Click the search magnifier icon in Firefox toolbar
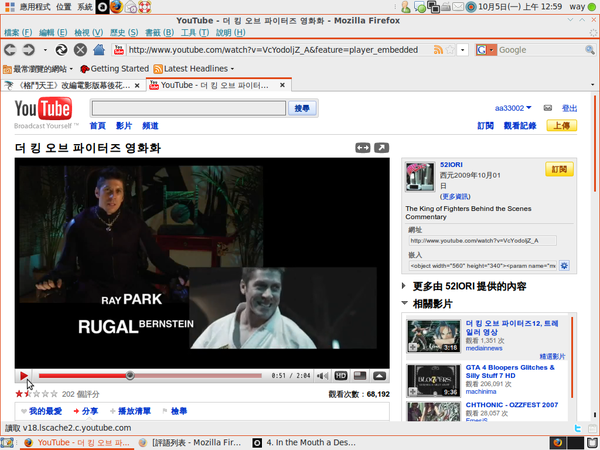The height and width of the screenshot is (450, 600). (x=590, y=50)
